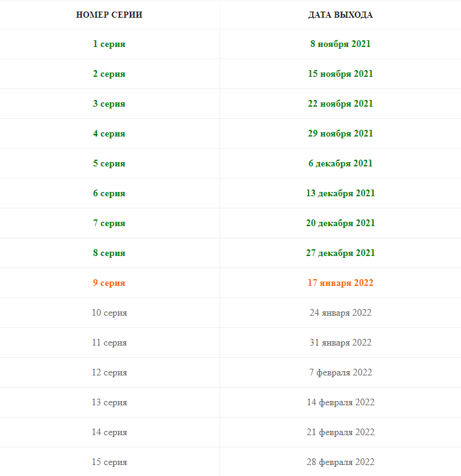Click the date "27 декабря 2021"
Viewport: 461px width, 476px height.
[340, 253]
